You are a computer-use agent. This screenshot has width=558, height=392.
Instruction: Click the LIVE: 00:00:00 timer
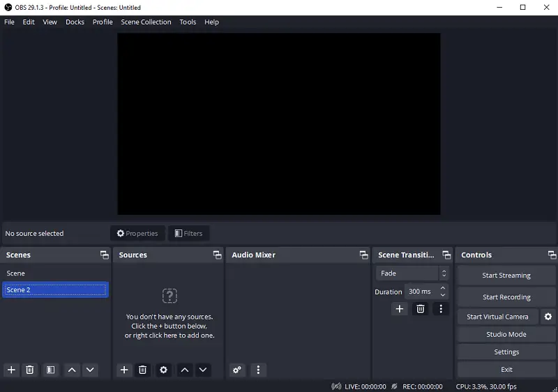tap(365, 386)
